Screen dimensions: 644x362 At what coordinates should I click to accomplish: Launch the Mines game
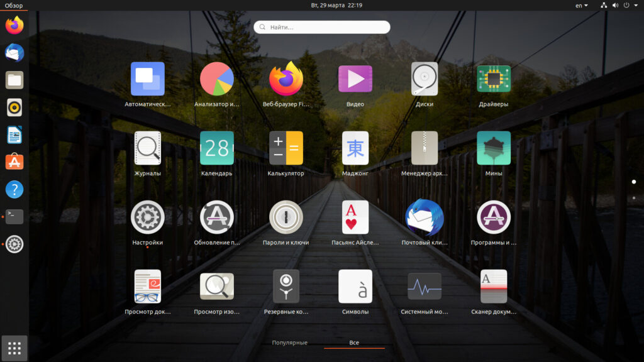click(493, 148)
